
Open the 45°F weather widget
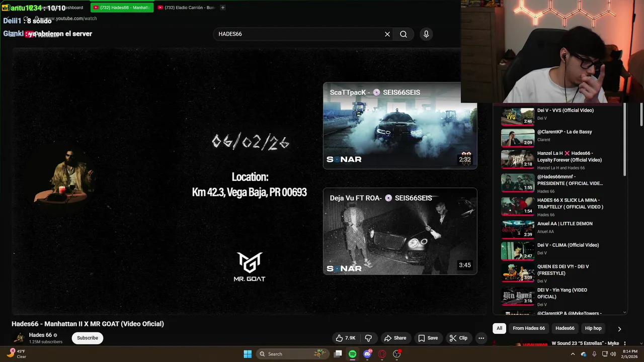point(16,354)
